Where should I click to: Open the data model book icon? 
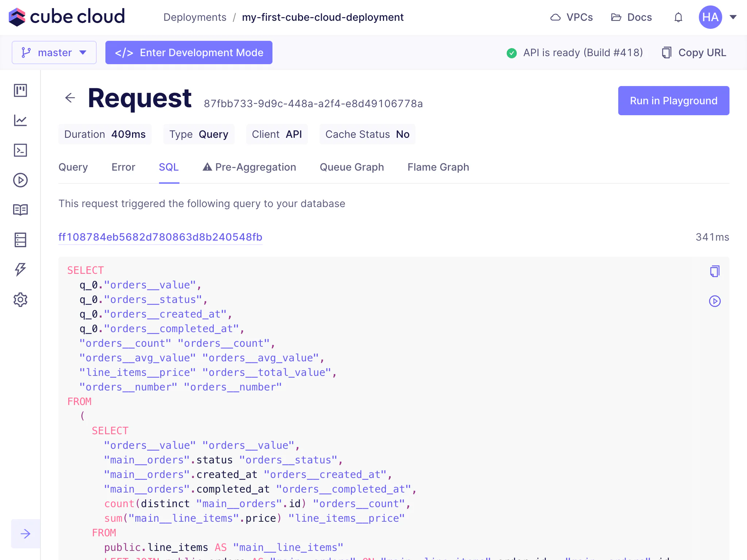tap(20, 210)
